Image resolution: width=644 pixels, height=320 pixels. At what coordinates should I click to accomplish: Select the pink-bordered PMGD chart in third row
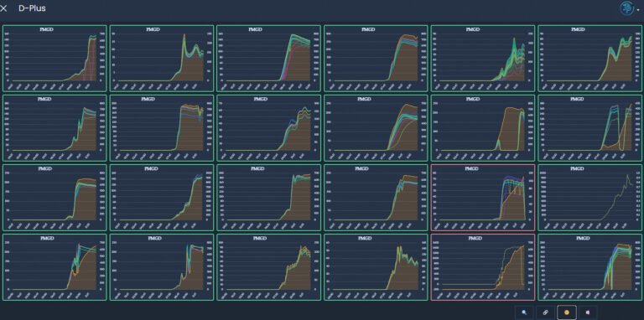click(x=483, y=198)
